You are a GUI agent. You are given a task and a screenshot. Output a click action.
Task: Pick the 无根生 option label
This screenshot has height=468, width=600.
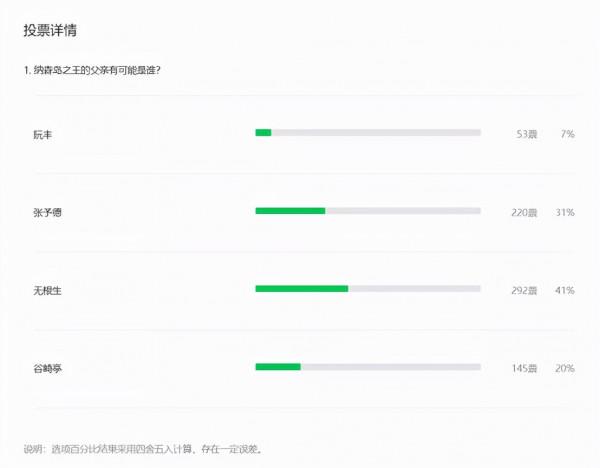click(47, 290)
